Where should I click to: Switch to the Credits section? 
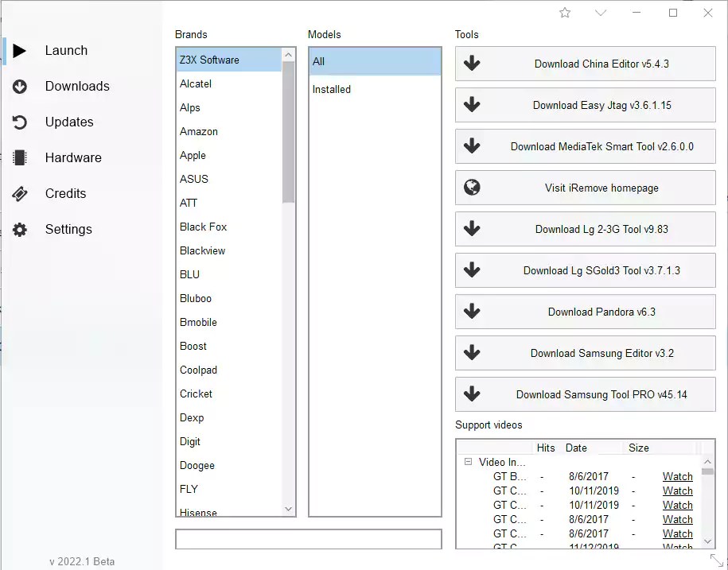[65, 193]
